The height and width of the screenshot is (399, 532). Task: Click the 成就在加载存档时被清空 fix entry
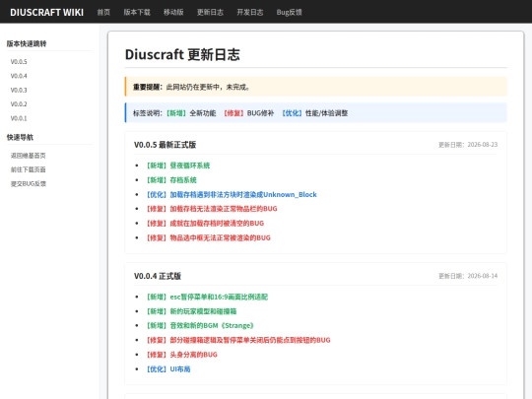(x=205, y=224)
